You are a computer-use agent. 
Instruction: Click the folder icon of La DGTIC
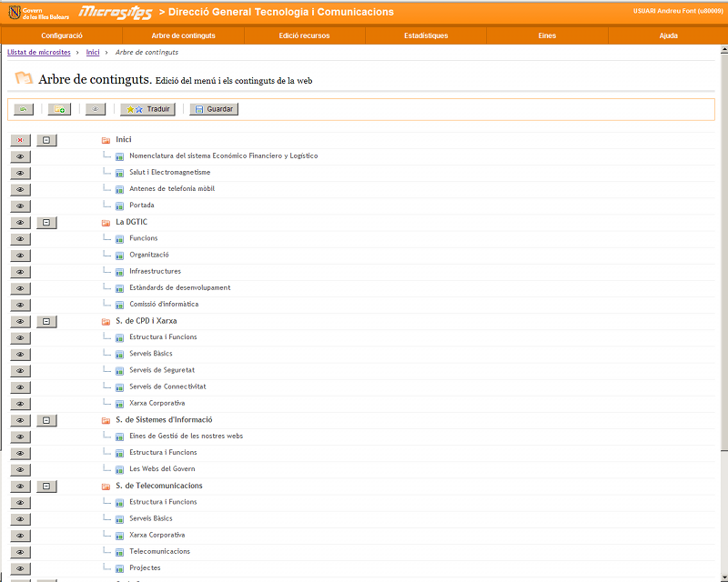pos(106,223)
